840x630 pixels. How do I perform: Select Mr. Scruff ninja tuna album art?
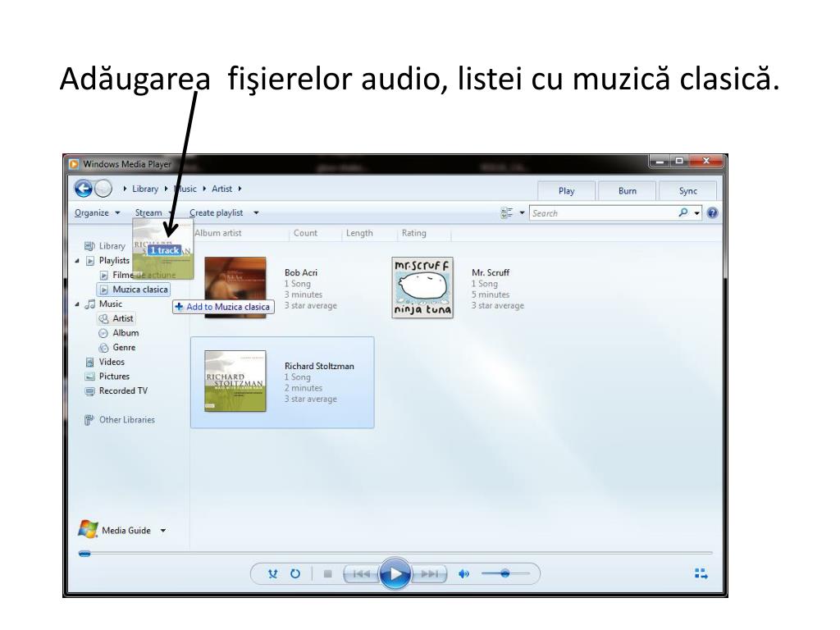point(422,288)
